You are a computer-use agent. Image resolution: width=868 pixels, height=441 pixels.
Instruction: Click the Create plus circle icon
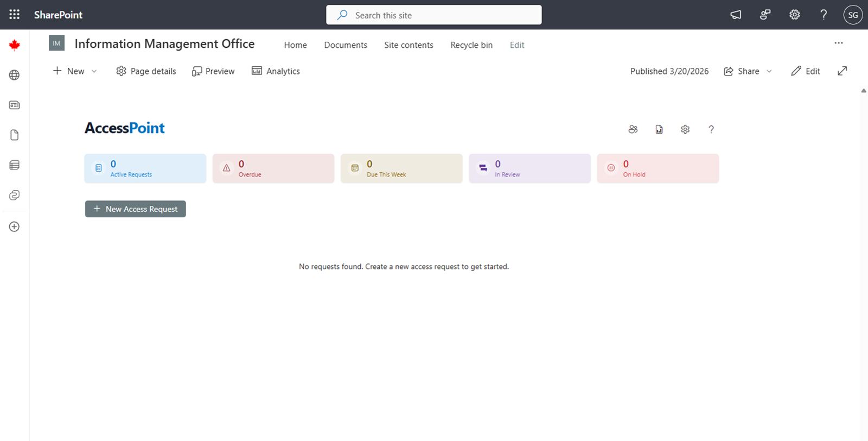pos(15,226)
